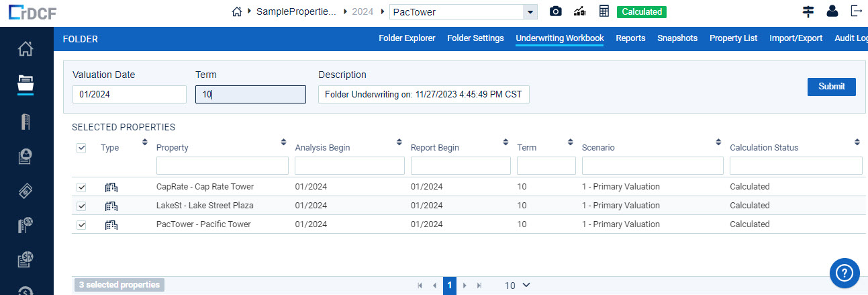Uncheck the LakeSt - Lake Street Plaza checkbox

coord(81,206)
